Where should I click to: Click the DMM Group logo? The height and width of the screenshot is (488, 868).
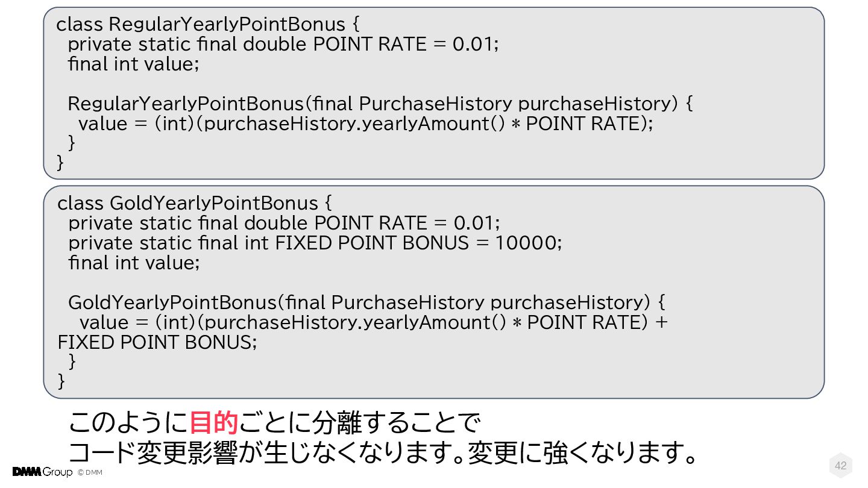[42, 472]
